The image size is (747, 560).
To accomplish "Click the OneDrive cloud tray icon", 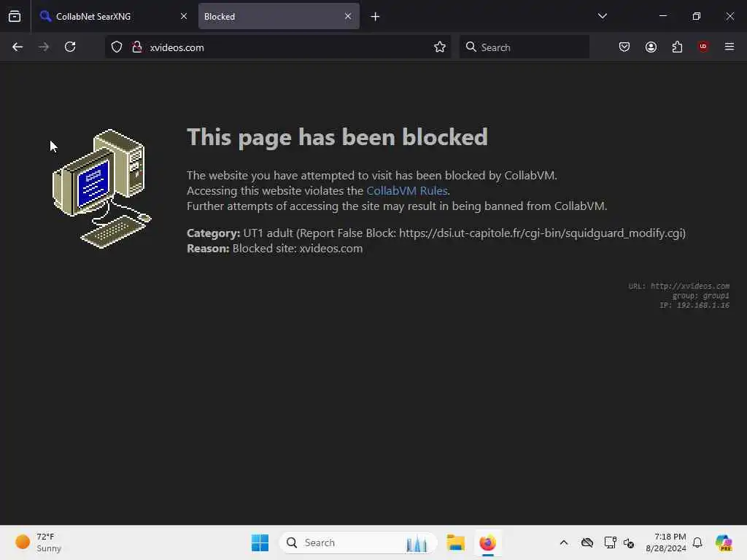I will tap(587, 542).
